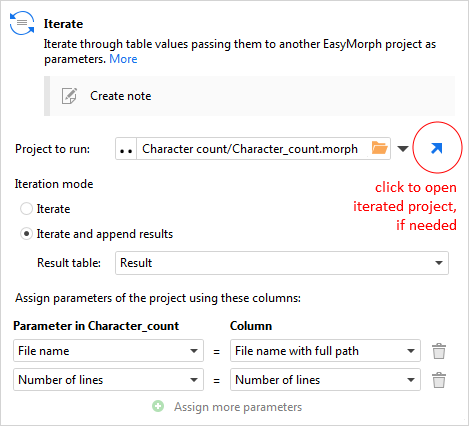Expand the black arrow next to project path
The height and width of the screenshot is (426, 469).
403,149
